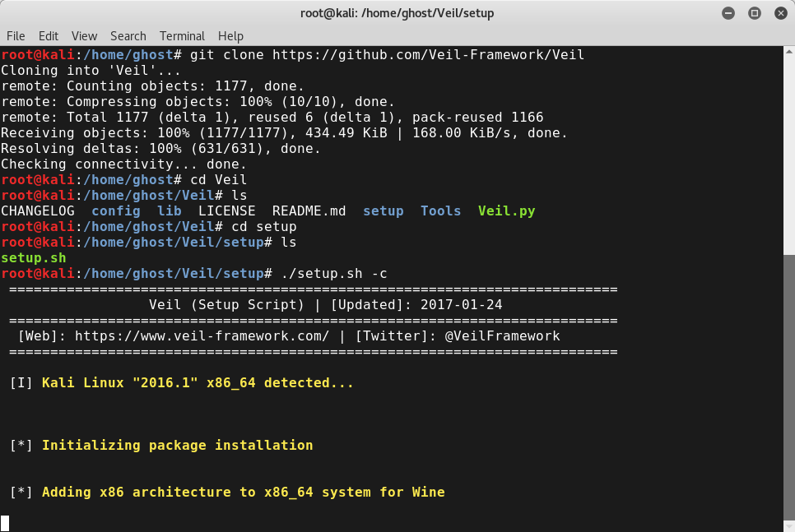The image size is (795, 532).
Task: Click the @VeilFramework Twitter handle
Action: (x=503, y=336)
